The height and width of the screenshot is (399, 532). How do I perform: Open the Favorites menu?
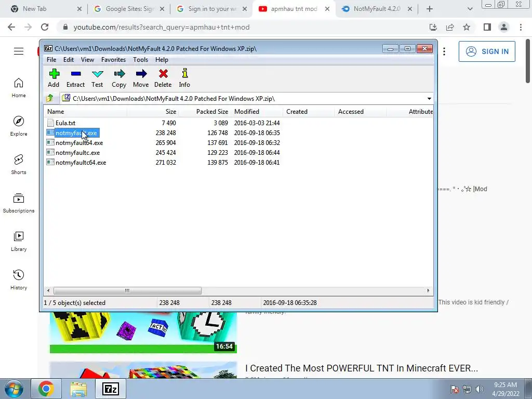(x=114, y=60)
